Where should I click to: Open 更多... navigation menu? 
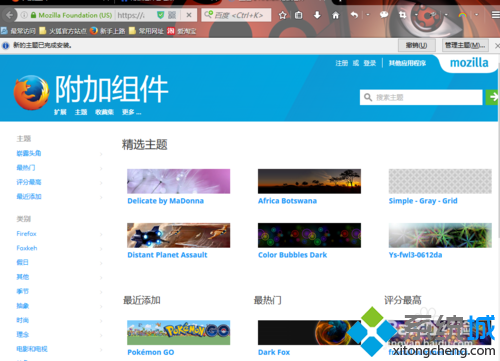tap(131, 112)
